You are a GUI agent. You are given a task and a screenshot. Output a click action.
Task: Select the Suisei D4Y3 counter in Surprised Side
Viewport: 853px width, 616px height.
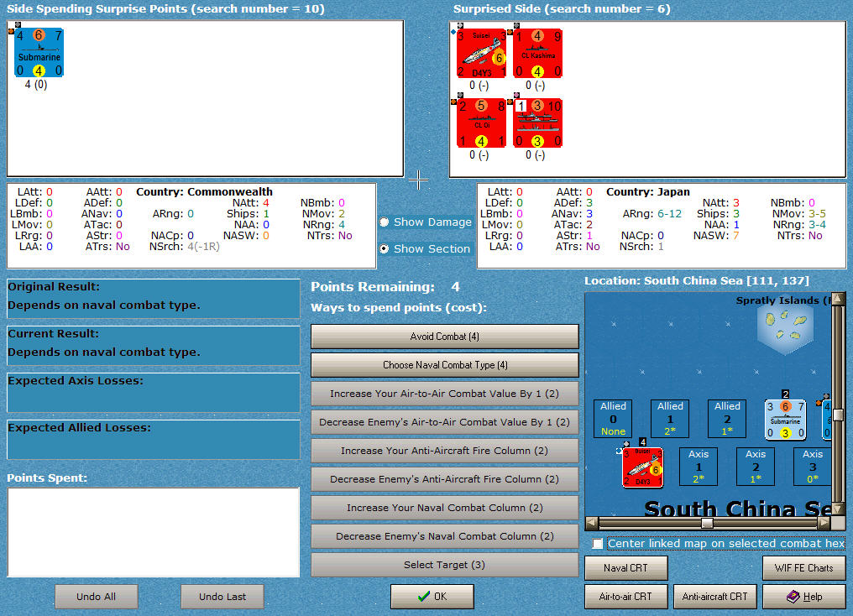[x=480, y=55]
